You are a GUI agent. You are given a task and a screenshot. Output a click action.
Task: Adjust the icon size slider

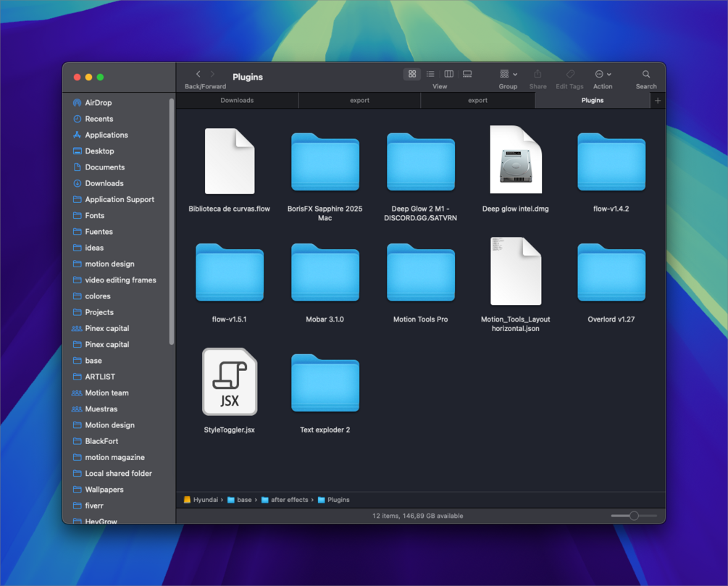[634, 516]
